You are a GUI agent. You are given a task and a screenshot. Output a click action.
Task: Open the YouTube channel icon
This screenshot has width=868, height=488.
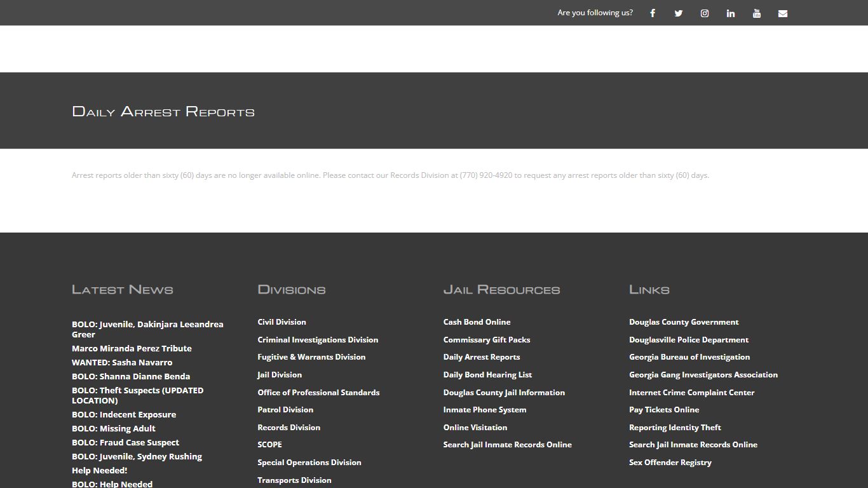pos(757,13)
